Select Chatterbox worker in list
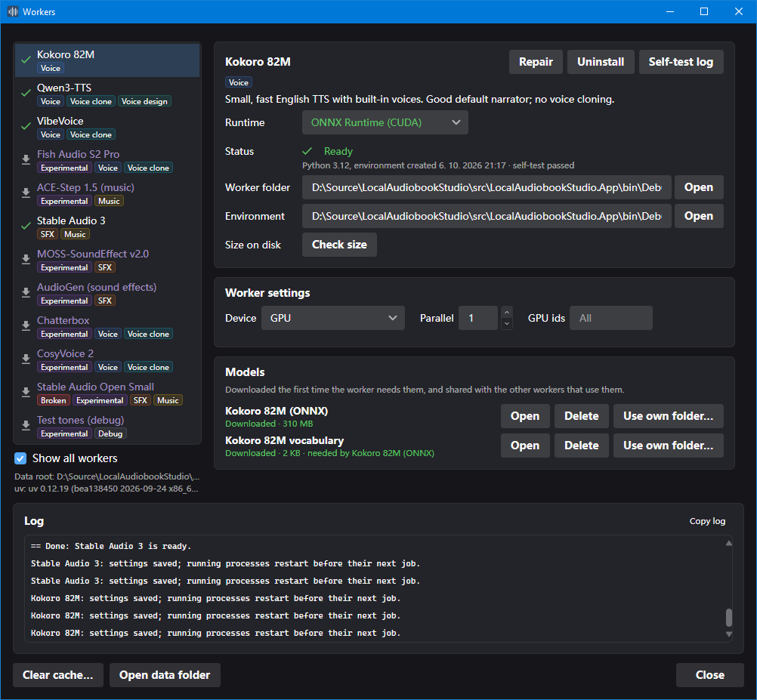 tap(107, 327)
